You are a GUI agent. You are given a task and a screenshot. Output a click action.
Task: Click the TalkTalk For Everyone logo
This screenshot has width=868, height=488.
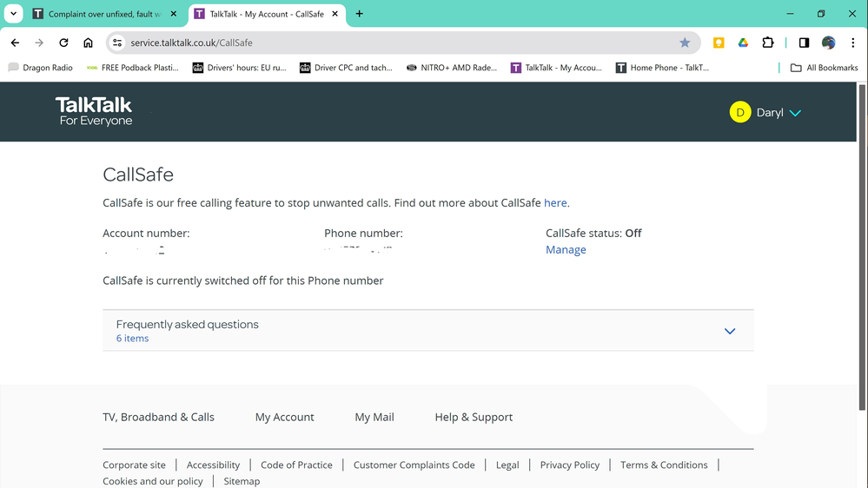(x=94, y=111)
